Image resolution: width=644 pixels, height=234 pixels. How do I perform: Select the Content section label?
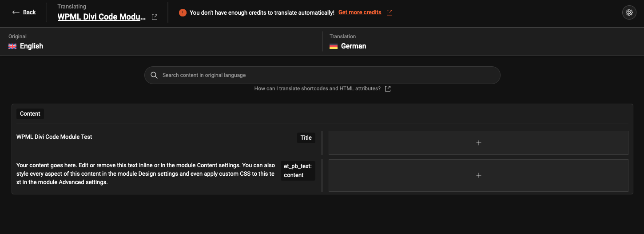(x=30, y=114)
